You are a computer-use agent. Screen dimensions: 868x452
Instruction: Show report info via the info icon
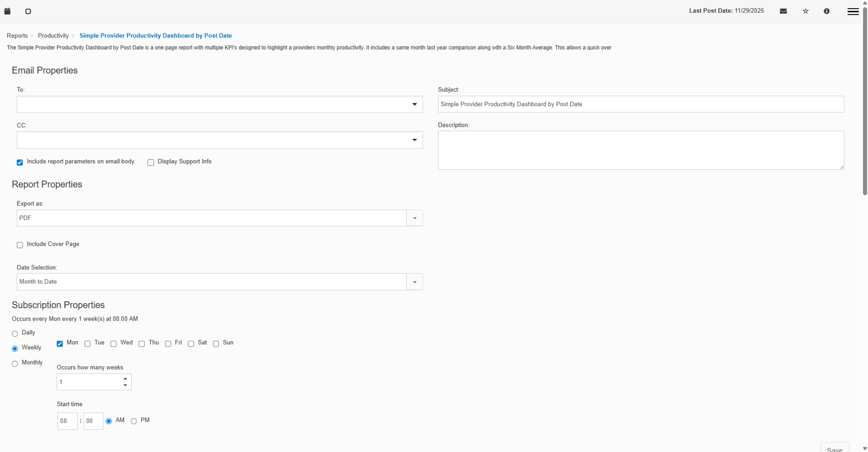[x=826, y=11]
